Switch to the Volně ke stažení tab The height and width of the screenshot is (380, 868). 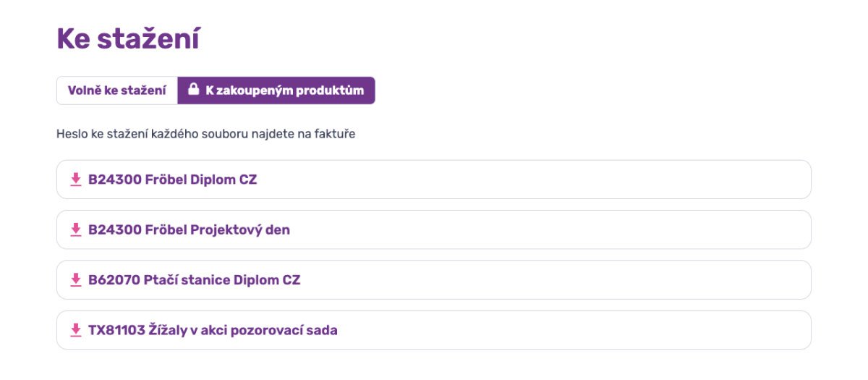pos(117,90)
